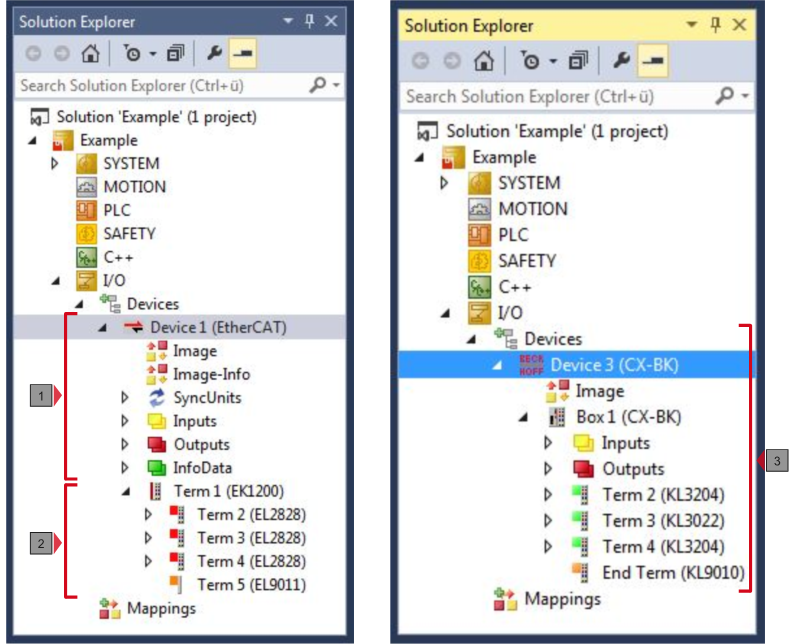Toggle Preview Selected Items in left panel toolbar
Screen dimensions: 798x644
click(242, 53)
